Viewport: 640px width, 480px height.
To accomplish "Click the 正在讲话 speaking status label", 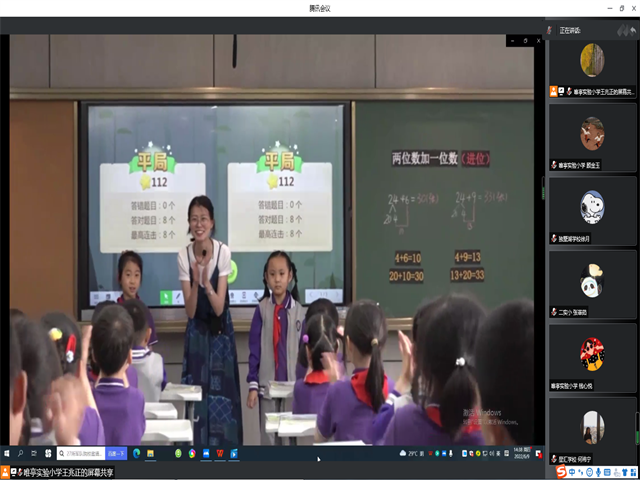I will point(570,31).
